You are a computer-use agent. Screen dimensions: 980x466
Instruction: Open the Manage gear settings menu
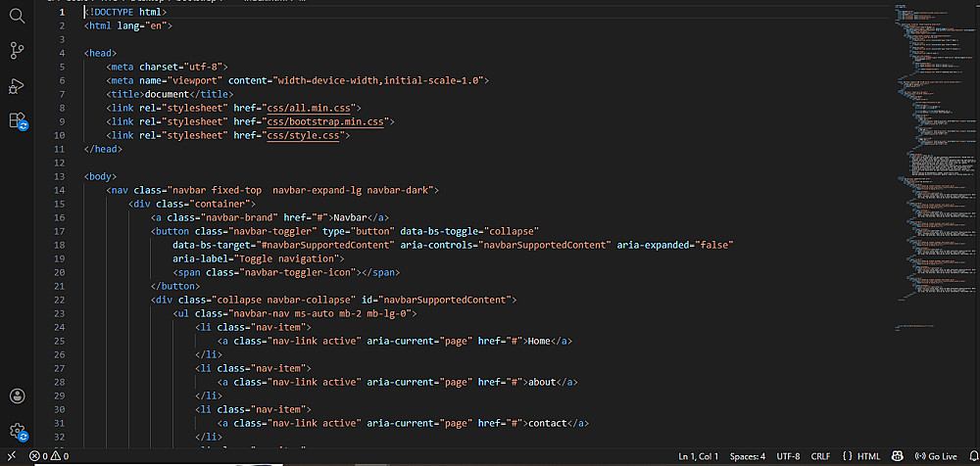pyautogui.click(x=17, y=431)
